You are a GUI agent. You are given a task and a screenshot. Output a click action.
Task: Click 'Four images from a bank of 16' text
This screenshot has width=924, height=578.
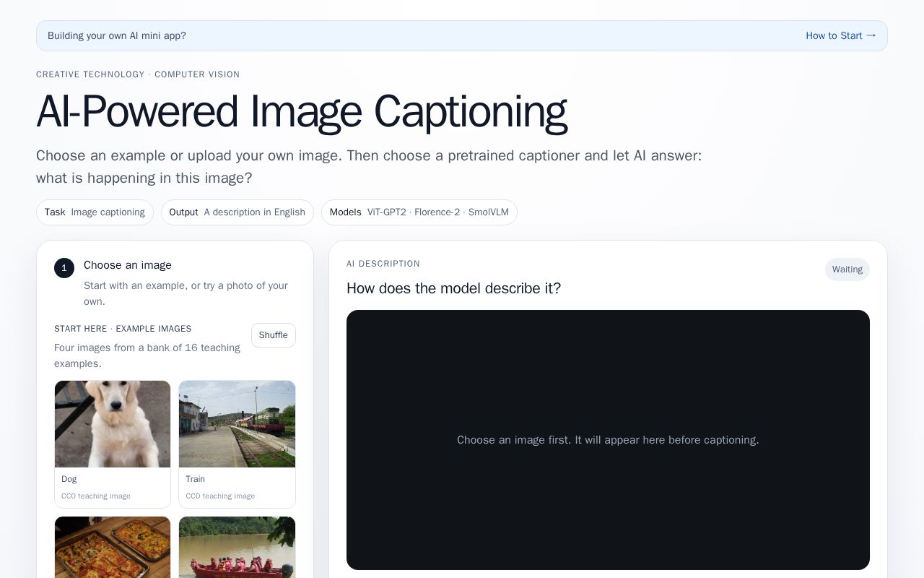[x=147, y=355]
